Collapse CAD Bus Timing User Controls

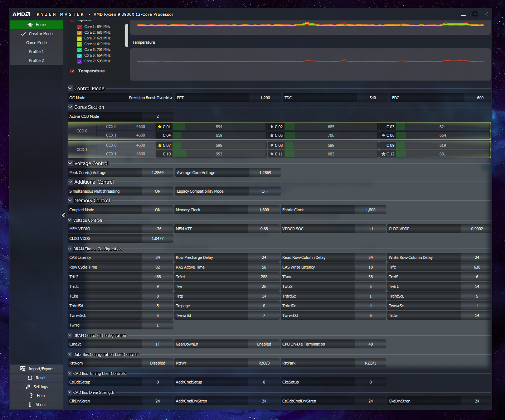click(70, 373)
